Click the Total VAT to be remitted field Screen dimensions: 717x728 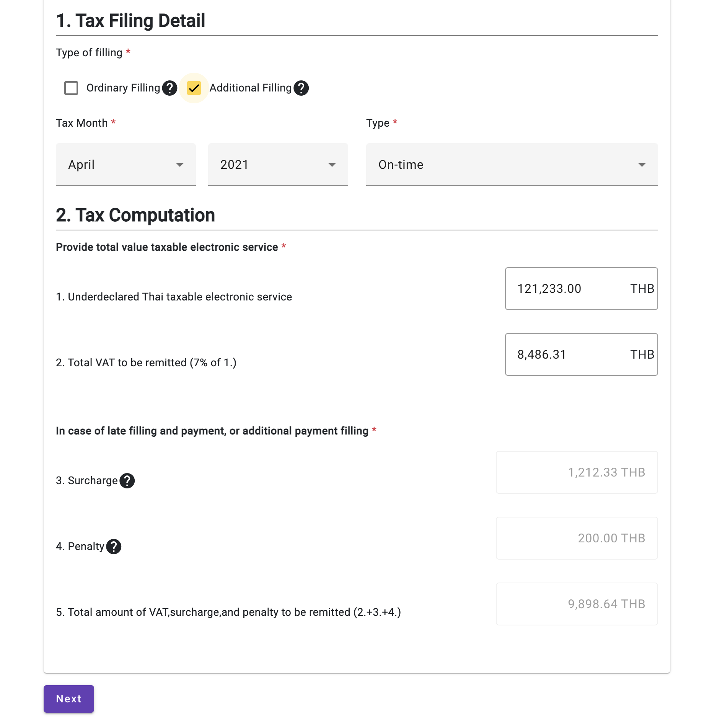click(581, 354)
